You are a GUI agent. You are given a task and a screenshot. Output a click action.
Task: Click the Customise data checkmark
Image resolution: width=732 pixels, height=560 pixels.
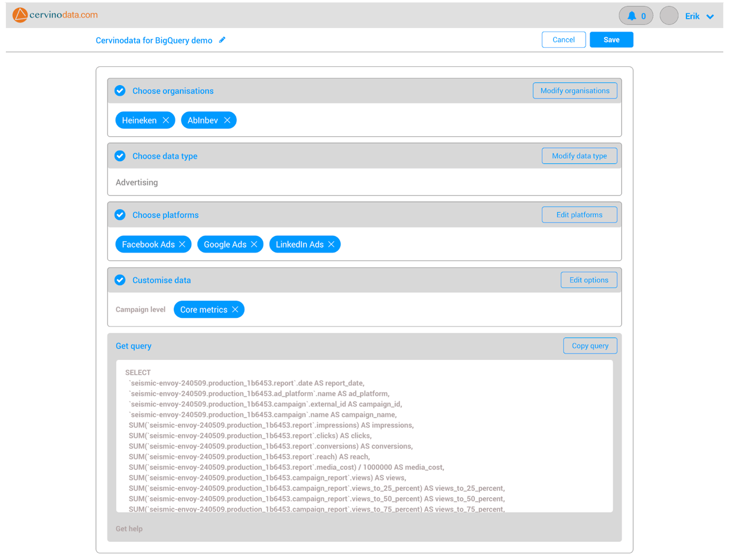[x=120, y=280]
